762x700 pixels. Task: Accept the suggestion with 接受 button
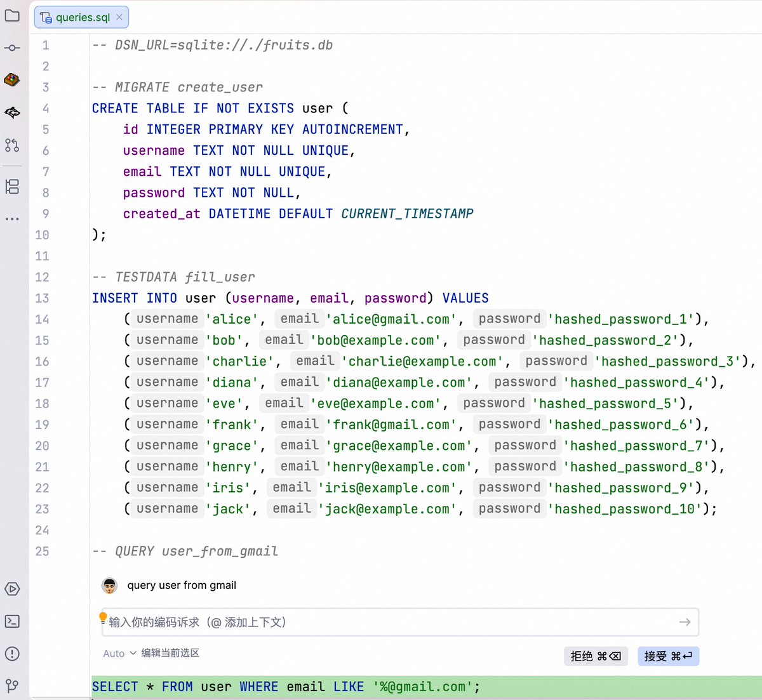(x=668, y=656)
